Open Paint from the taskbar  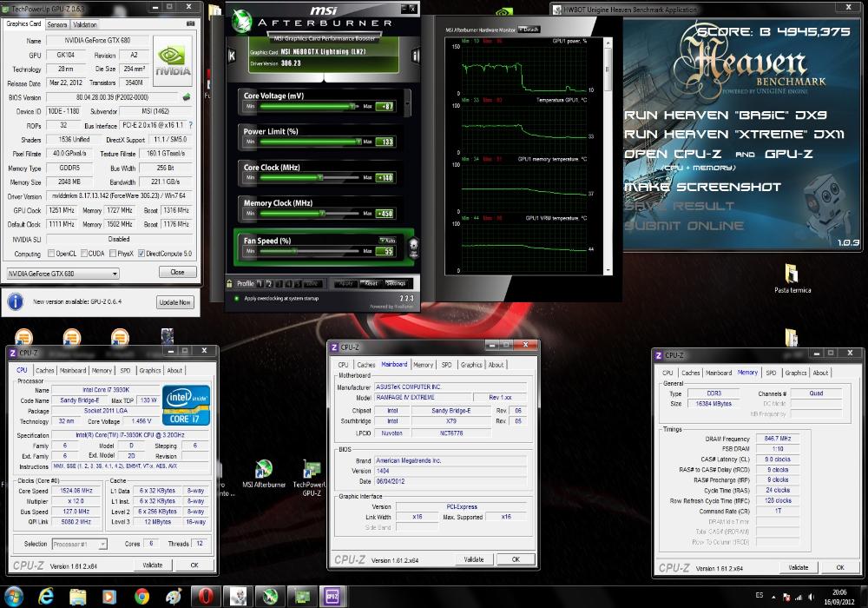click(x=174, y=597)
